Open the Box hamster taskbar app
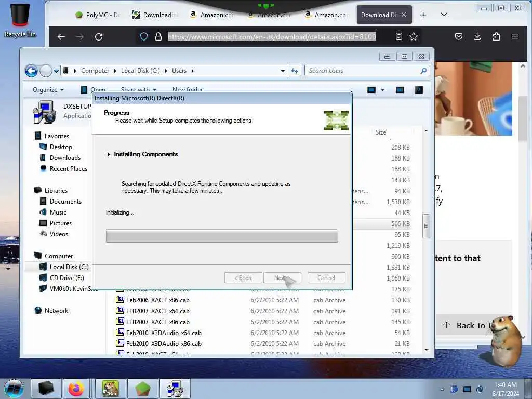The image size is (532, 399). coord(110,389)
